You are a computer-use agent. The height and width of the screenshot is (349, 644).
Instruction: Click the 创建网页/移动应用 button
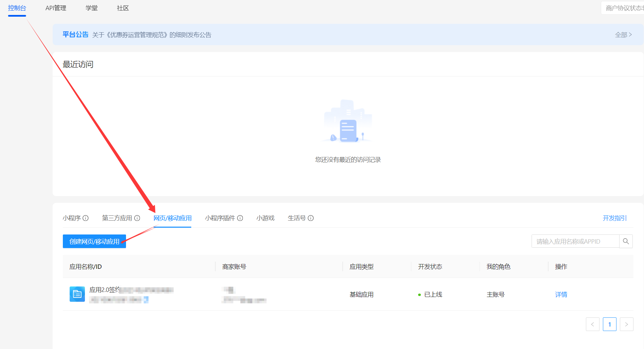(94, 241)
